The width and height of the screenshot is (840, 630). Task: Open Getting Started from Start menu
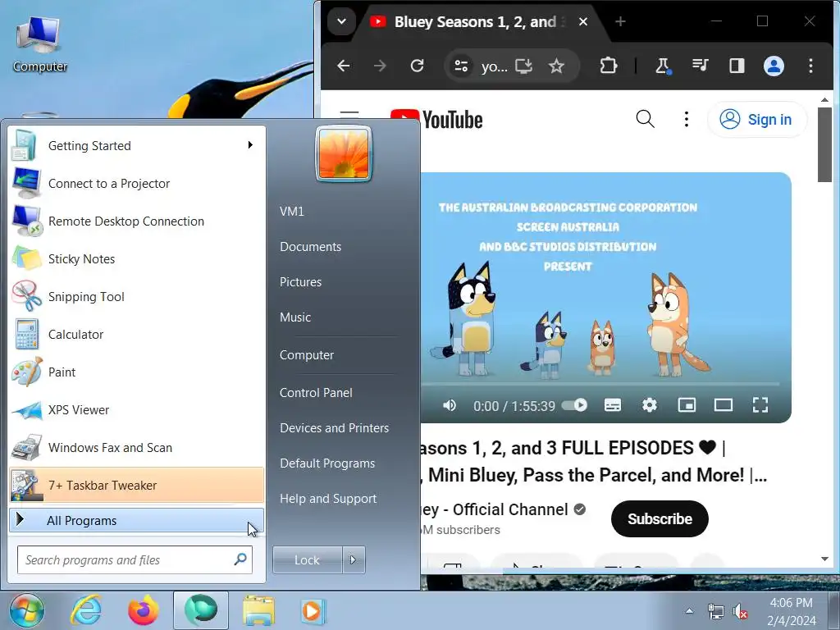point(137,146)
